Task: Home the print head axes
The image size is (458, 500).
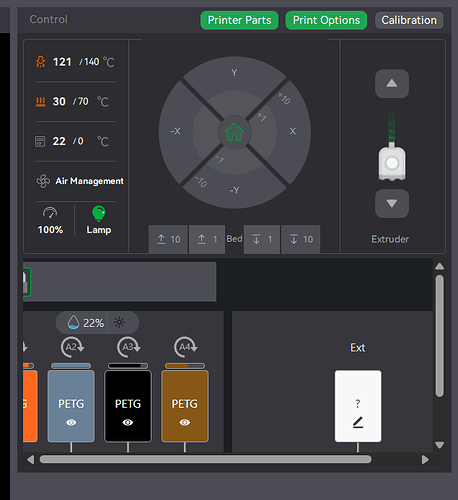Action: click(x=235, y=132)
